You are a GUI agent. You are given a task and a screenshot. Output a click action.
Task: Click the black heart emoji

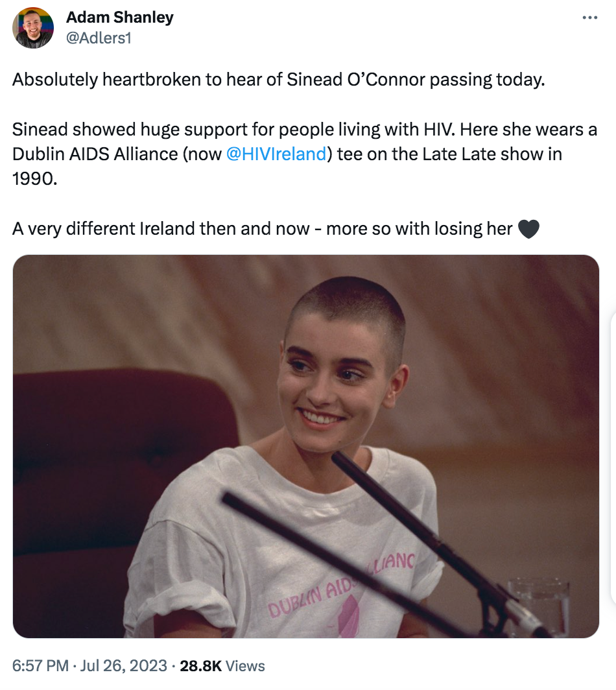coord(529,230)
